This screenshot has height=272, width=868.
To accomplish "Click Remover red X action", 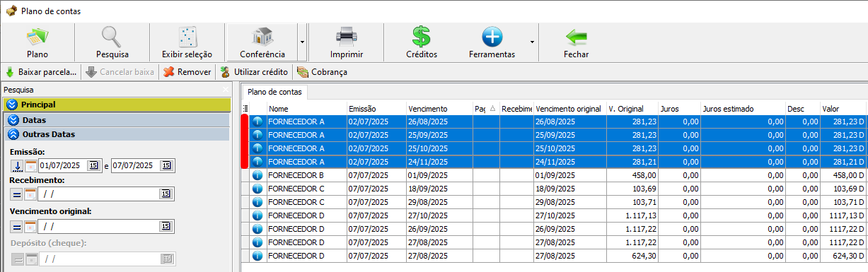I will 187,72.
